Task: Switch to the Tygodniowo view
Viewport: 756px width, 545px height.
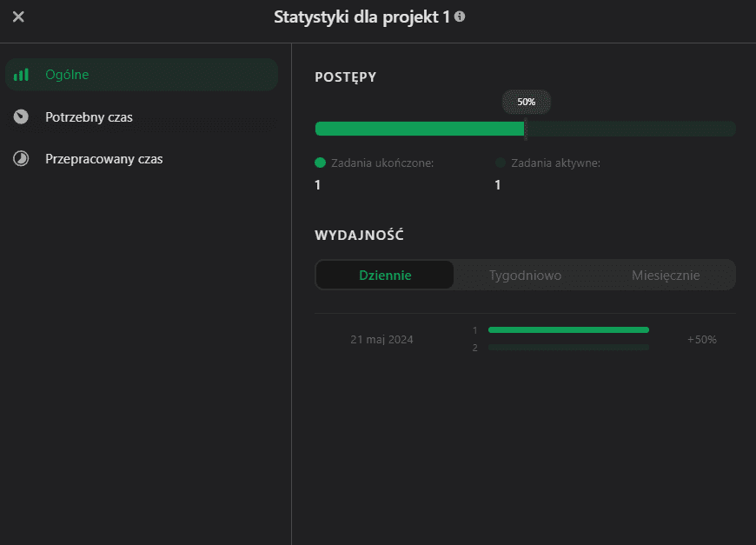Action: click(x=525, y=276)
